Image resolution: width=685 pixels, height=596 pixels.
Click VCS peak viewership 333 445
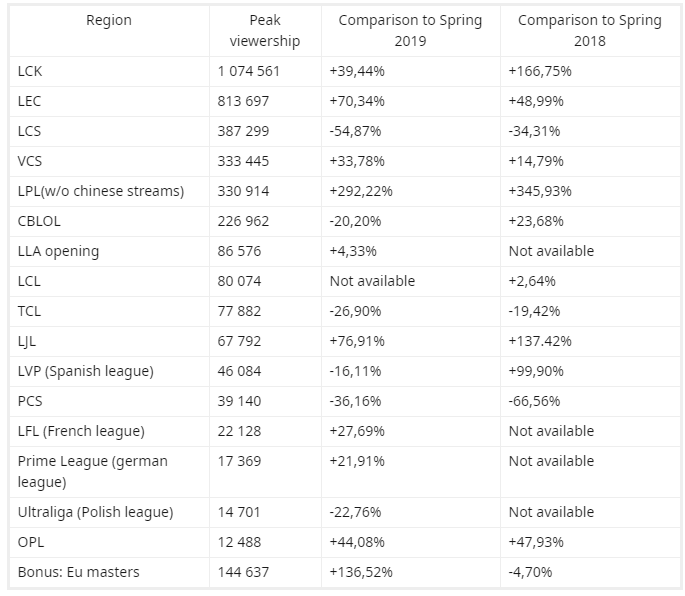243,161
